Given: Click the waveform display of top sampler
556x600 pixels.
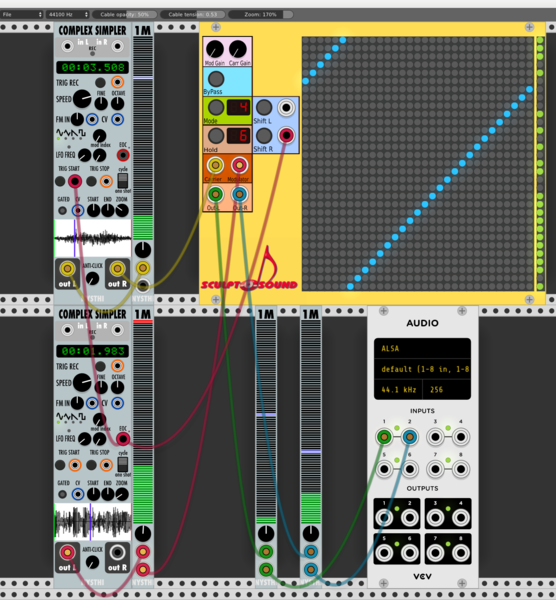Looking at the screenshot, I should click(93, 238).
